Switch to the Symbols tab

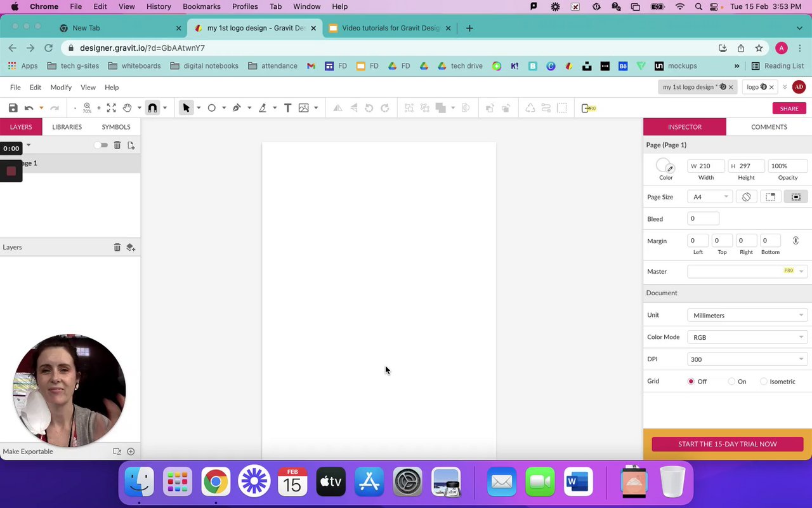point(115,127)
